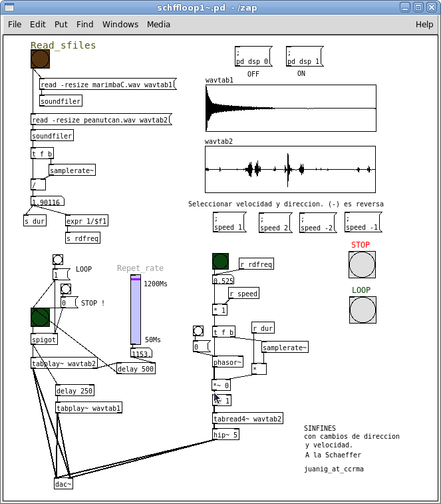
Task: Click the brown bang under Read_sfiles
Action: (x=40, y=59)
